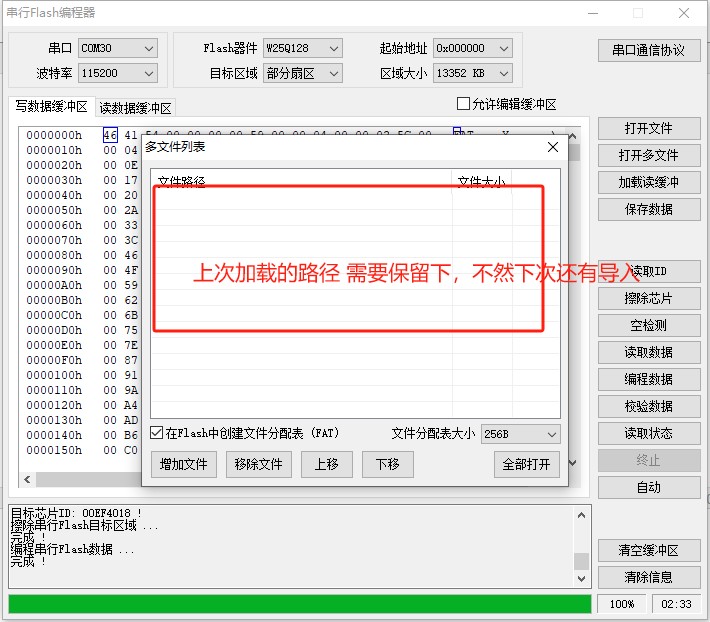Open the Flash器件 W25Q128 dropdown
Image resolution: width=710 pixels, height=622 pixels.
tap(302, 48)
